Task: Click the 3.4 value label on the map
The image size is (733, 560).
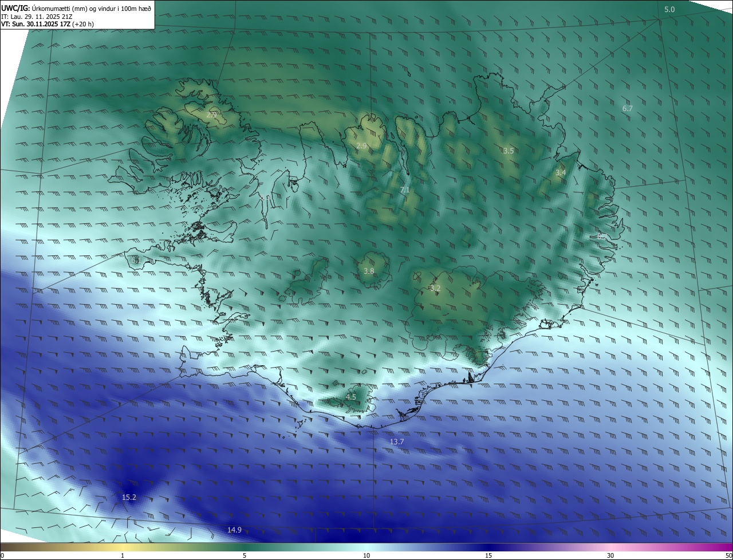Action: [561, 172]
